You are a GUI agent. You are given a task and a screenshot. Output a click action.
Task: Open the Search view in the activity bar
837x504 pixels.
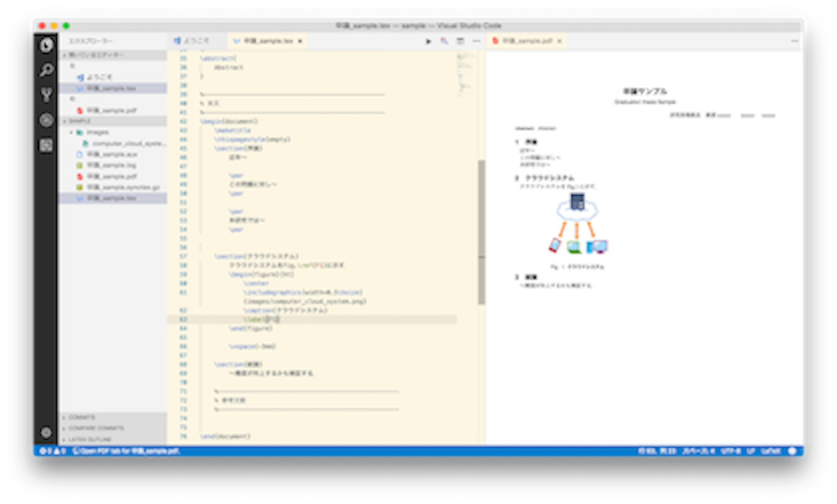tap(46, 70)
